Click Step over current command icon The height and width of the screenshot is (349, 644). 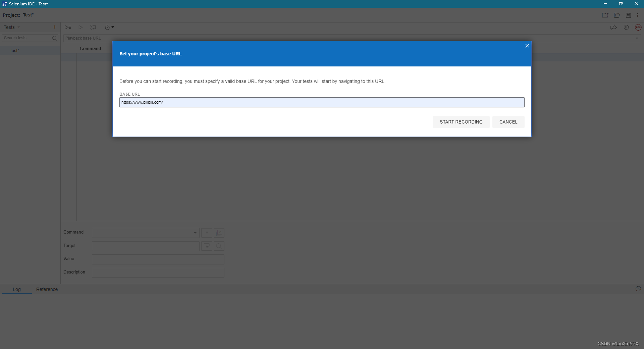pos(93,27)
